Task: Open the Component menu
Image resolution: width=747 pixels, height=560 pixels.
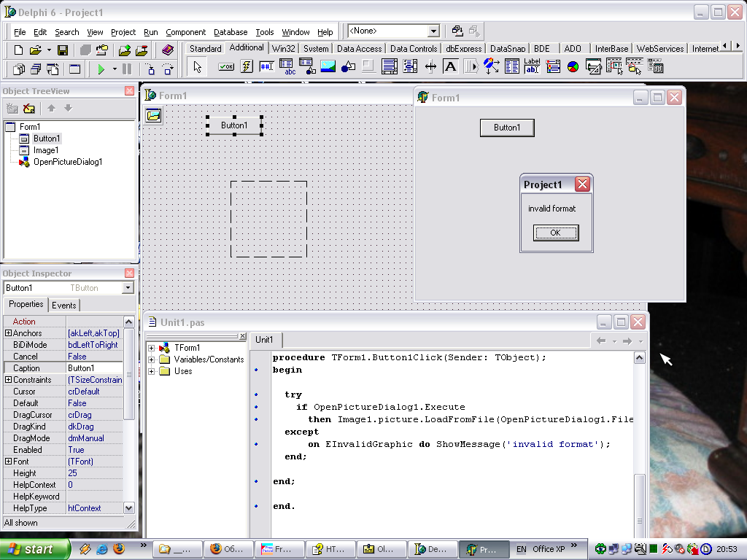Action: coord(185,32)
